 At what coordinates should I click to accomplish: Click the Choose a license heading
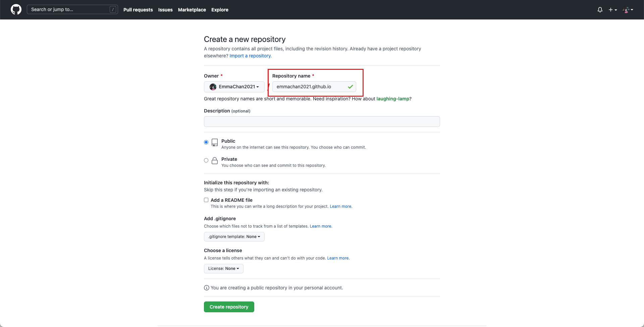(x=223, y=250)
